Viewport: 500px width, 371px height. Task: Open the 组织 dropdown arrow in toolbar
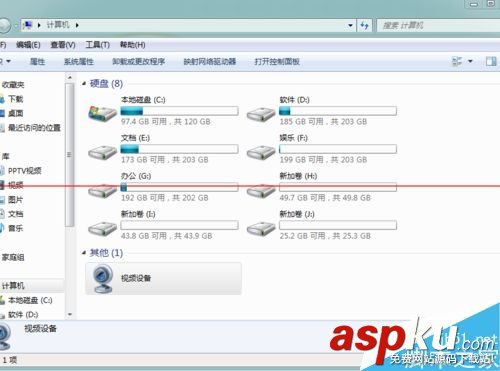coord(8,61)
